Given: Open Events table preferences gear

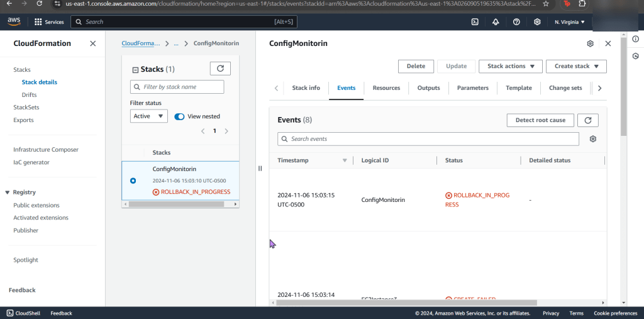Looking at the screenshot, I should (592, 139).
